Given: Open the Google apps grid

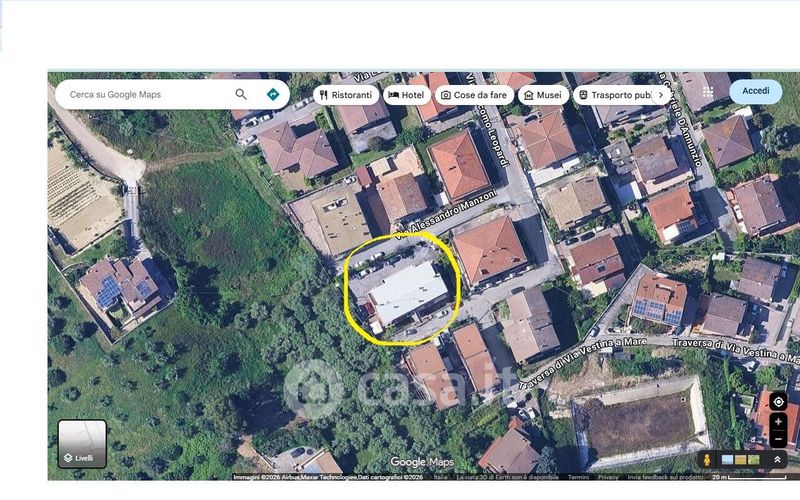Looking at the screenshot, I should (x=708, y=92).
